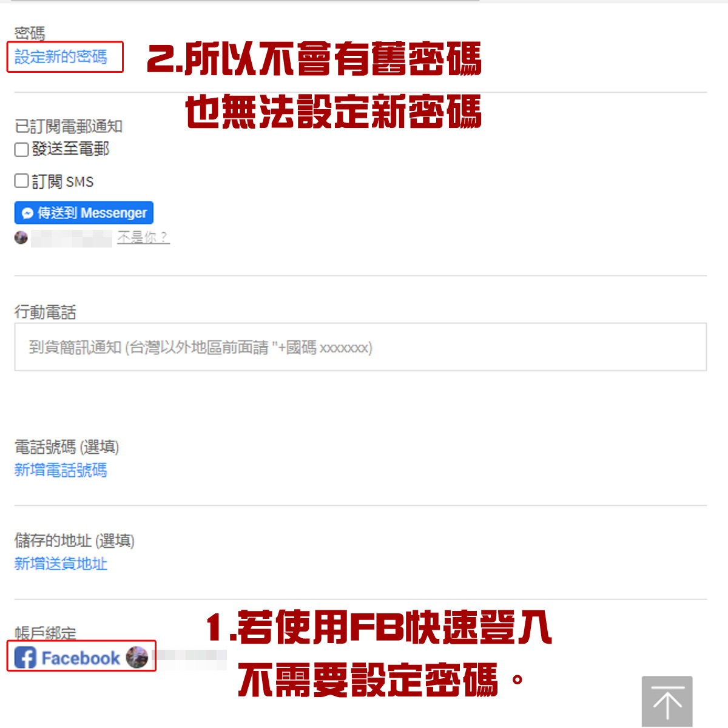Enable the 發送至電郵 checkbox
728x728 pixels.
22,149
